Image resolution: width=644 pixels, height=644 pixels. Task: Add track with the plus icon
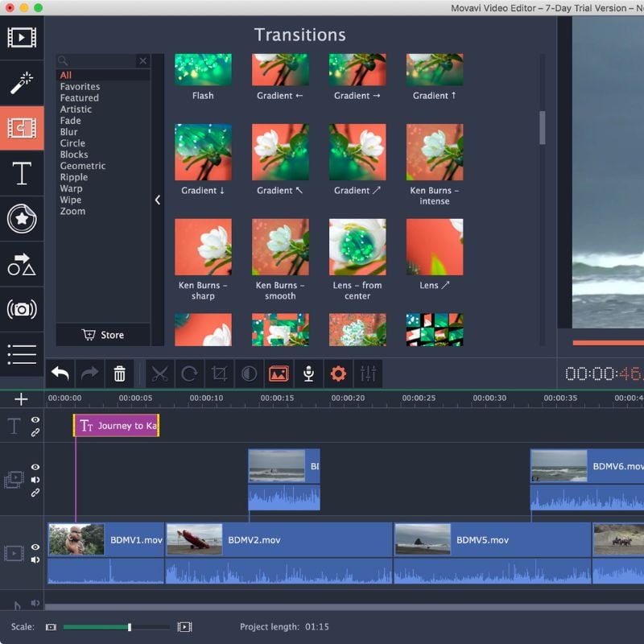click(21, 399)
